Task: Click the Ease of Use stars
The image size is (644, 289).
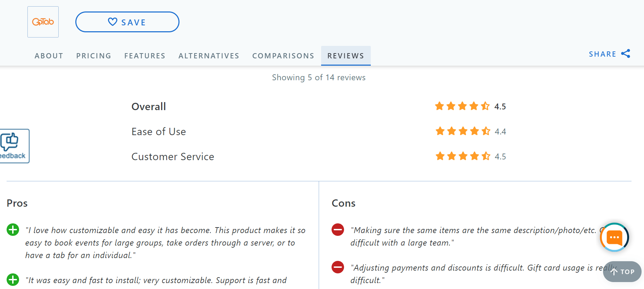Action: [x=463, y=131]
